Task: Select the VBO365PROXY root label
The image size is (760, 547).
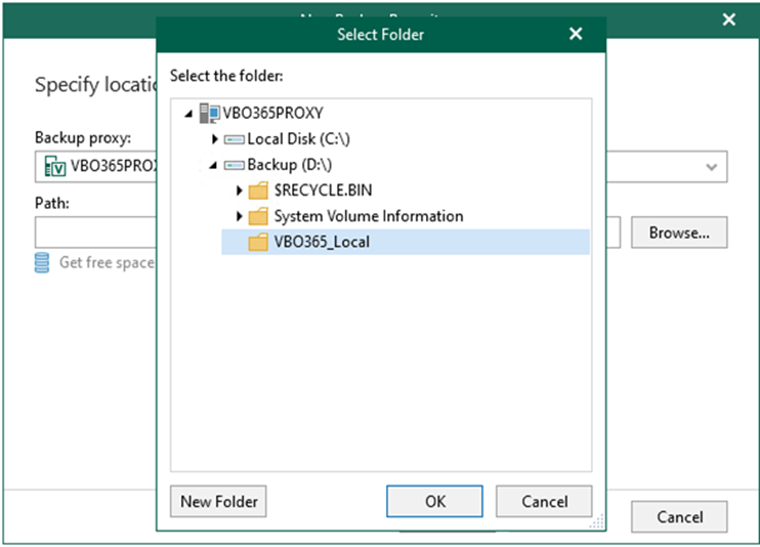Action: click(273, 113)
